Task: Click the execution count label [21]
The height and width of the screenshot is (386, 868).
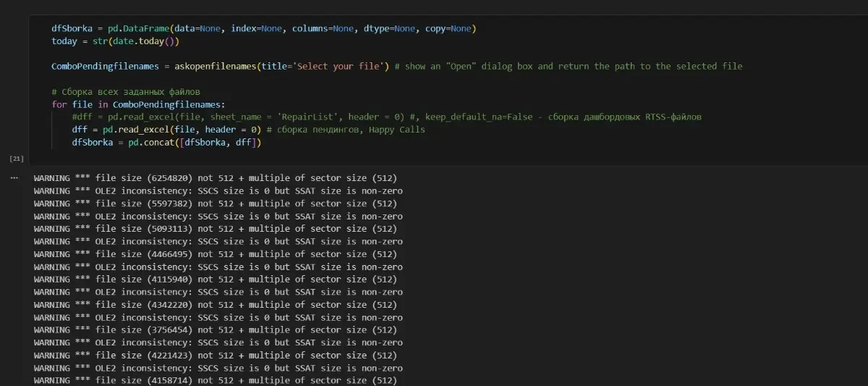Action: pos(17,158)
